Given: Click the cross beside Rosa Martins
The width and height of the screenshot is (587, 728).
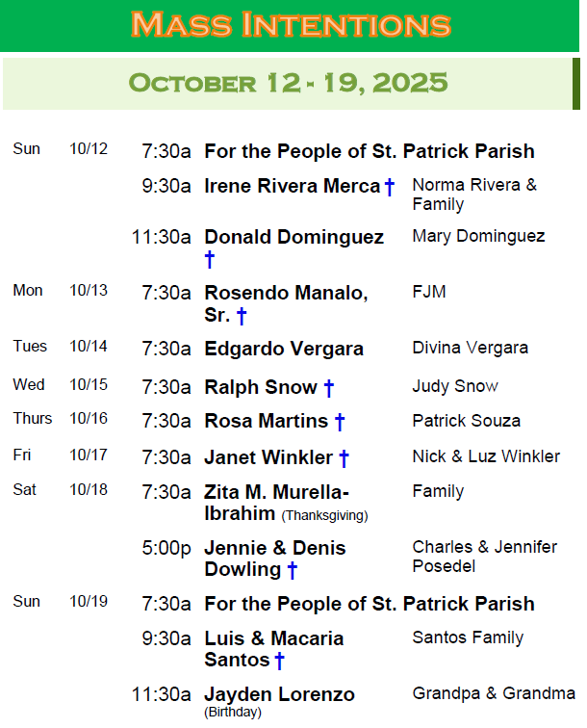Looking at the screenshot, I should tap(339, 422).
